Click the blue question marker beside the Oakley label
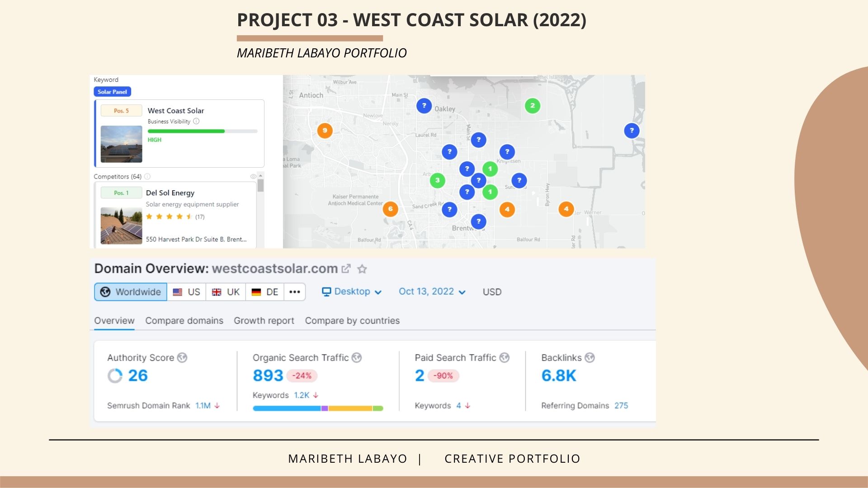868x488 pixels. point(424,106)
